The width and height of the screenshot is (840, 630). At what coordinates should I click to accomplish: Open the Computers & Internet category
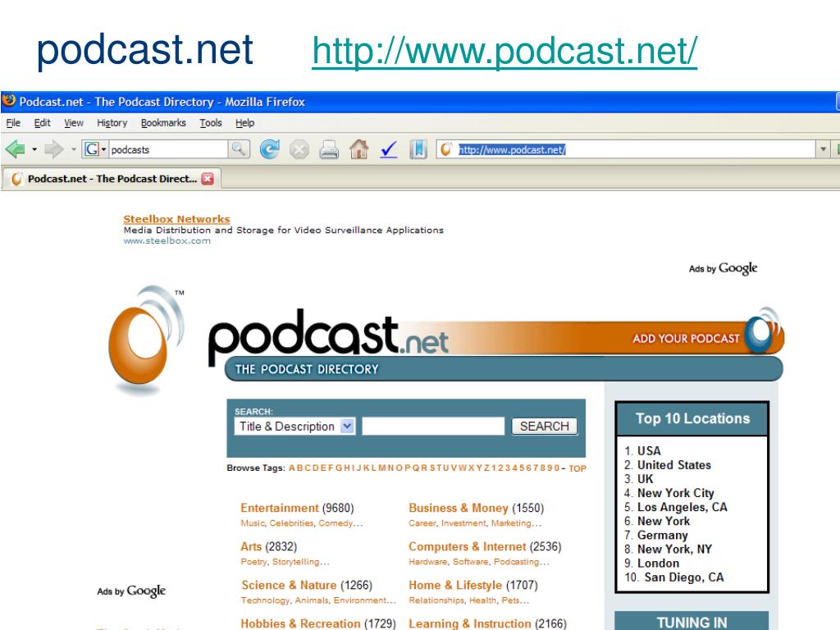click(x=467, y=546)
